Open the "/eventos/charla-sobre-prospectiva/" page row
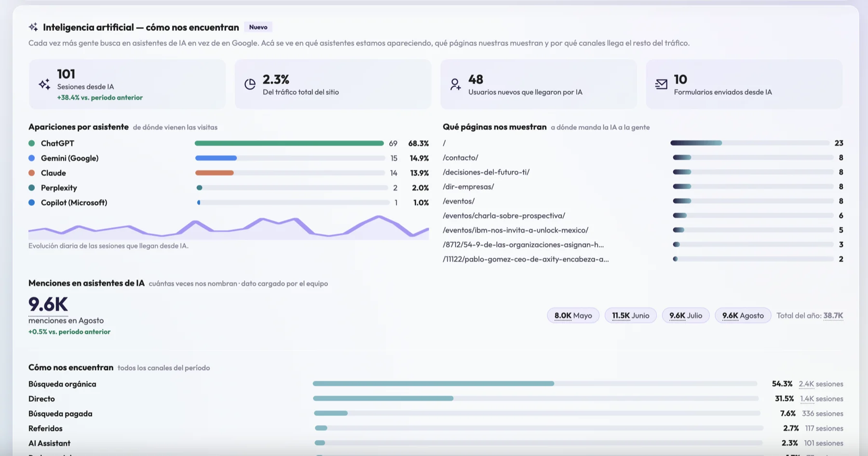This screenshot has width=868, height=456. pos(643,216)
